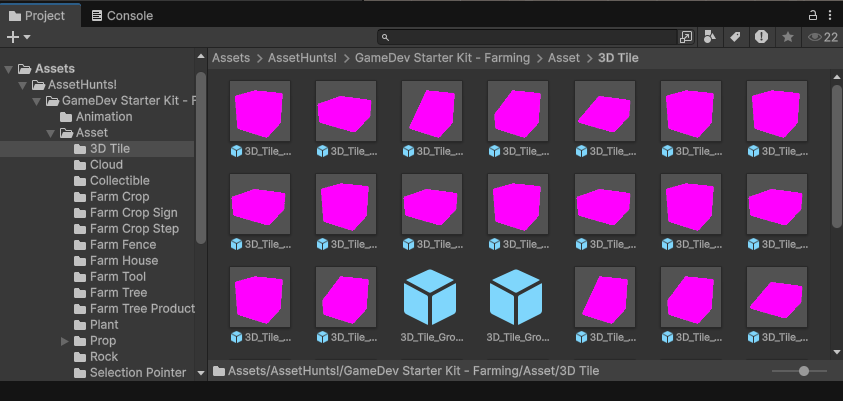Select the first blue cube 3D_Tile_Gro prefab
Screen dimensions: 843x401
tap(430, 298)
